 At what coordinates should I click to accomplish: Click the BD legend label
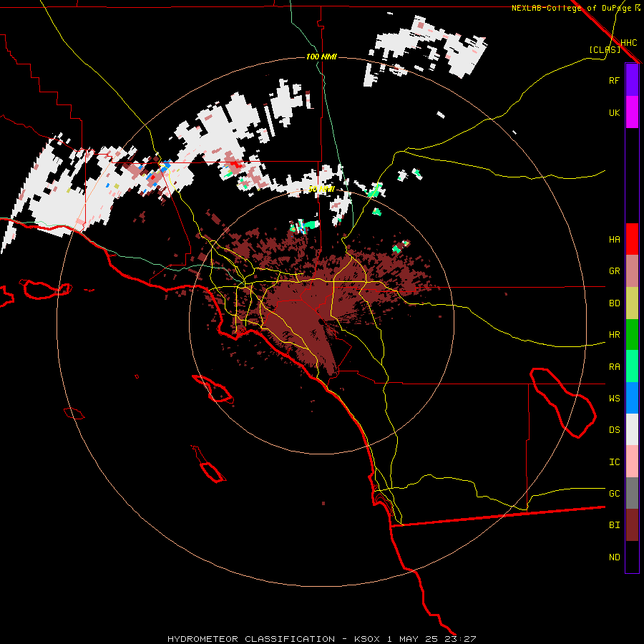614,303
